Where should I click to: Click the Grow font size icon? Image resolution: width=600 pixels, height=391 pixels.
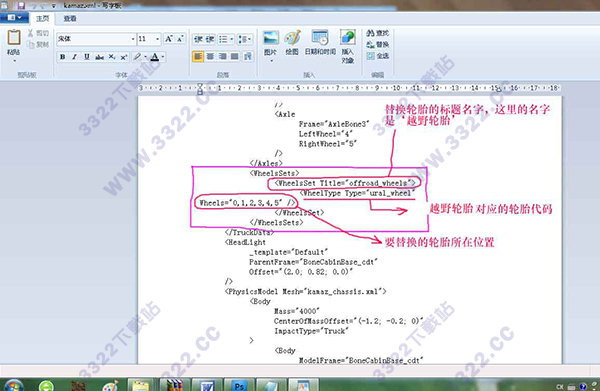tap(168, 39)
